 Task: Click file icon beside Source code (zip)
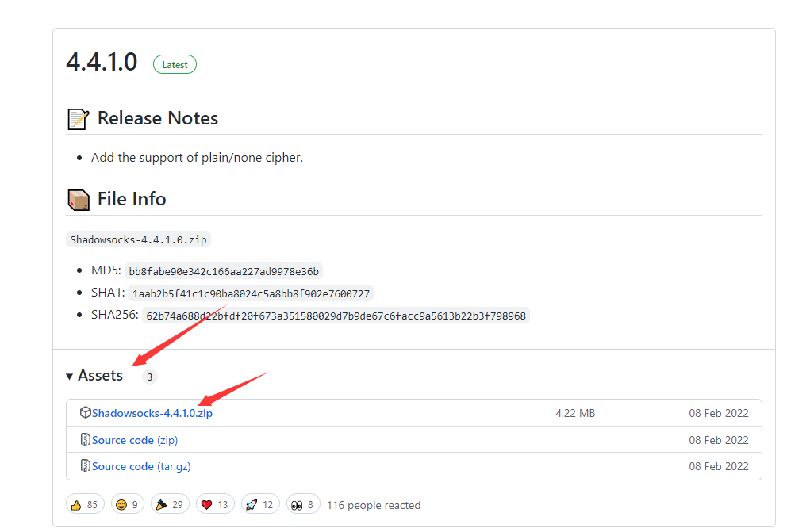85,440
